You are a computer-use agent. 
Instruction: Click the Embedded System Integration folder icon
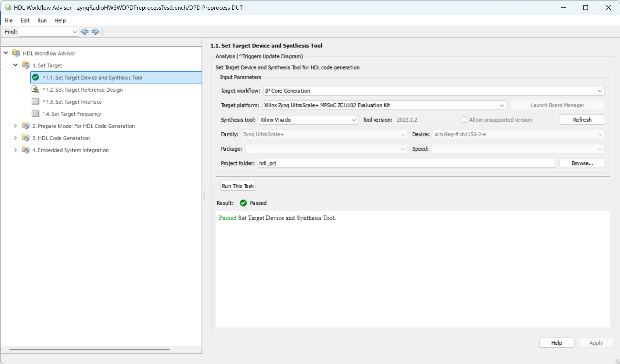pyautogui.click(x=26, y=150)
